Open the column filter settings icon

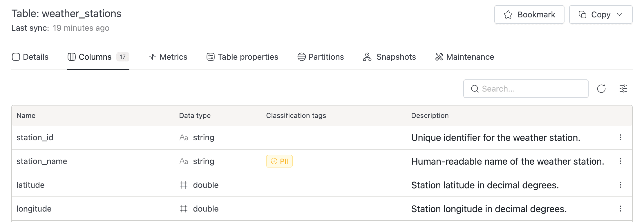point(623,89)
